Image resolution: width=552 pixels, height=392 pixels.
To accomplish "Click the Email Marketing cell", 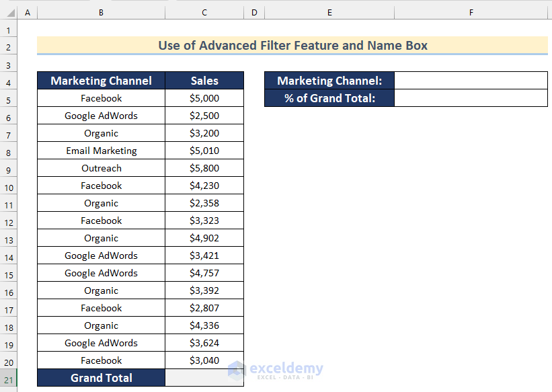I will point(101,151).
